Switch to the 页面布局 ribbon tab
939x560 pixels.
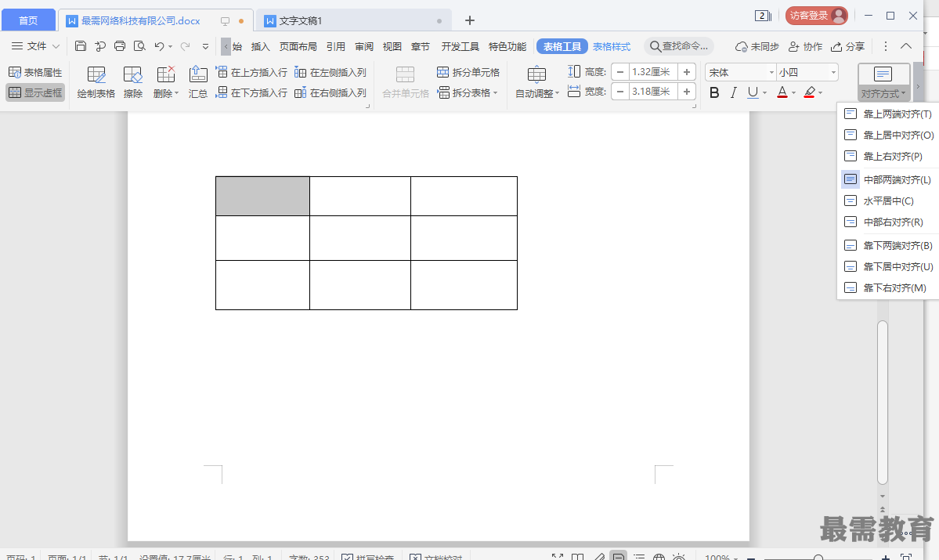click(298, 46)
